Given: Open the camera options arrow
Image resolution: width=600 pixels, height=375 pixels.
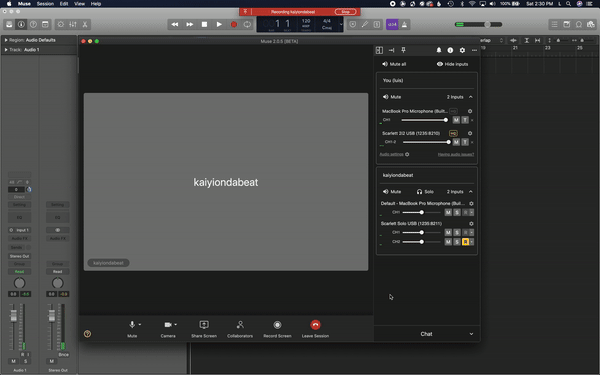Looking at the screenshot, I should (175, 324).
